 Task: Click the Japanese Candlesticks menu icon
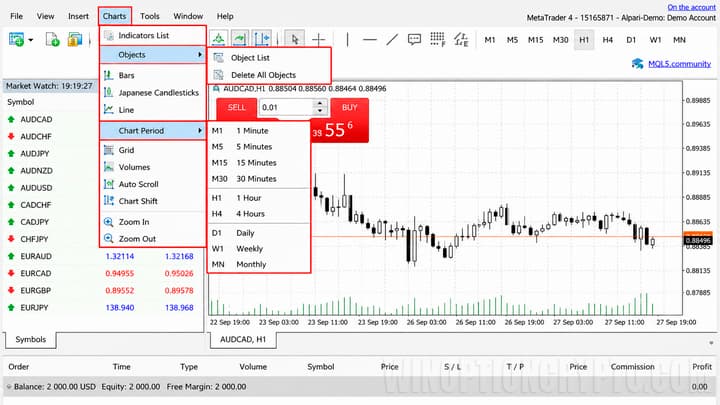point(108,92)
